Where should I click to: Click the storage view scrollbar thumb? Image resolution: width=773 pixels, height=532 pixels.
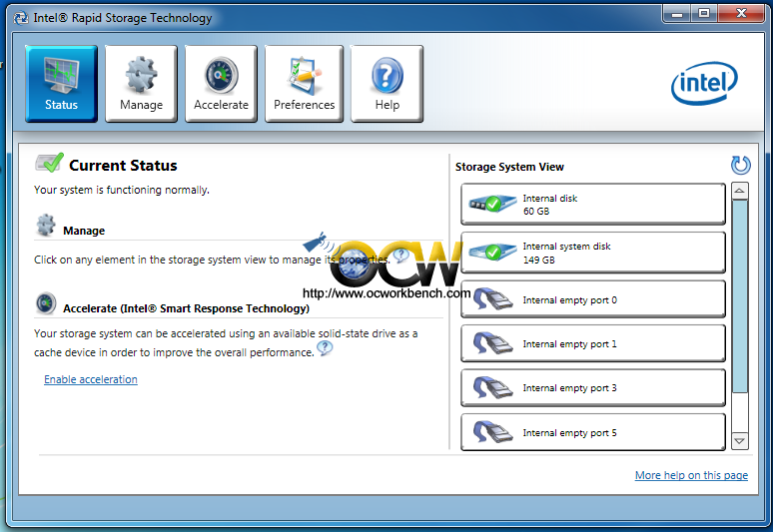point(739,296)
